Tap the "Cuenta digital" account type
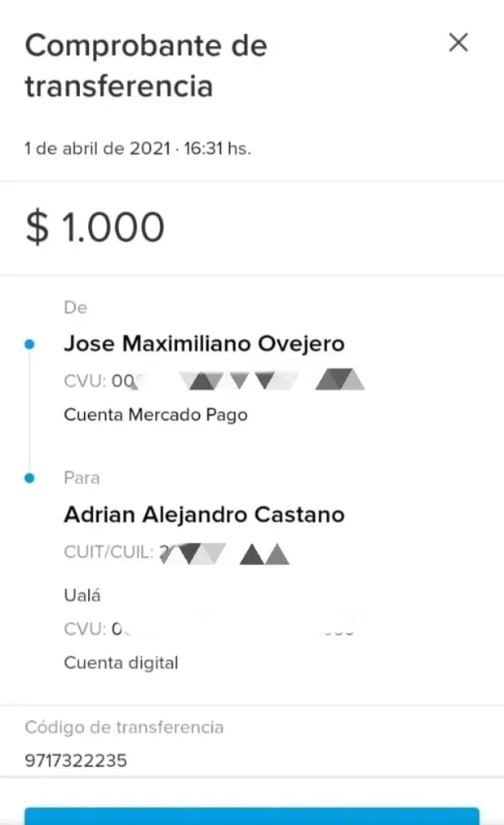 click(121, 663)
